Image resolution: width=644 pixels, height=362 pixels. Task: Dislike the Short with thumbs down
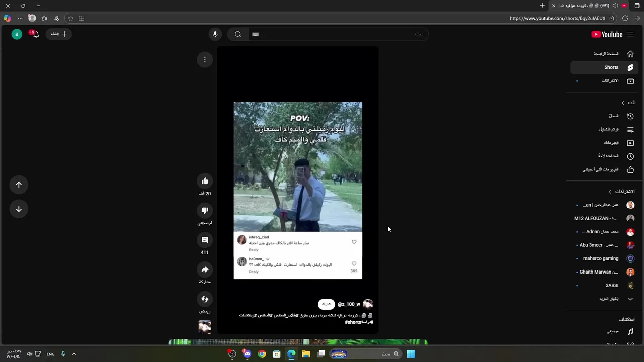205,211
